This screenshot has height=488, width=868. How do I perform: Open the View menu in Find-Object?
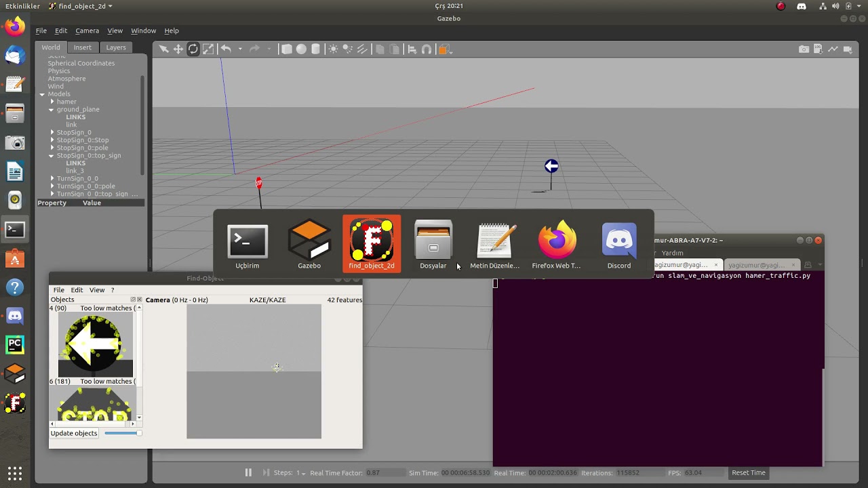97,290
